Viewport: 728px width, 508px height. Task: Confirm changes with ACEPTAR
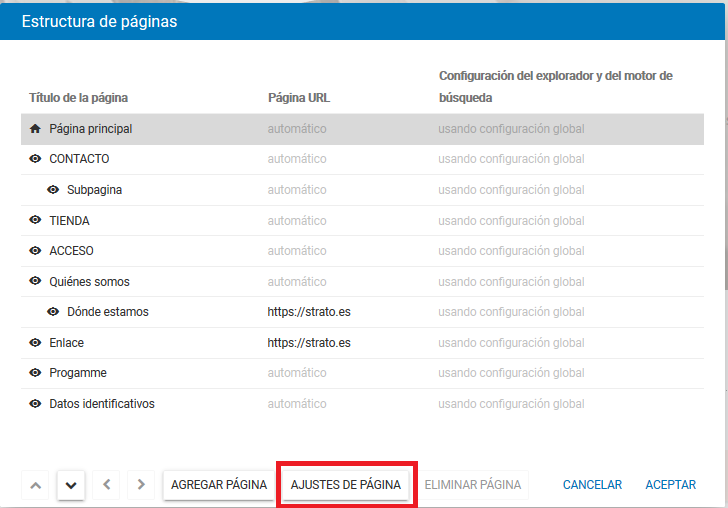click(670, 485)
